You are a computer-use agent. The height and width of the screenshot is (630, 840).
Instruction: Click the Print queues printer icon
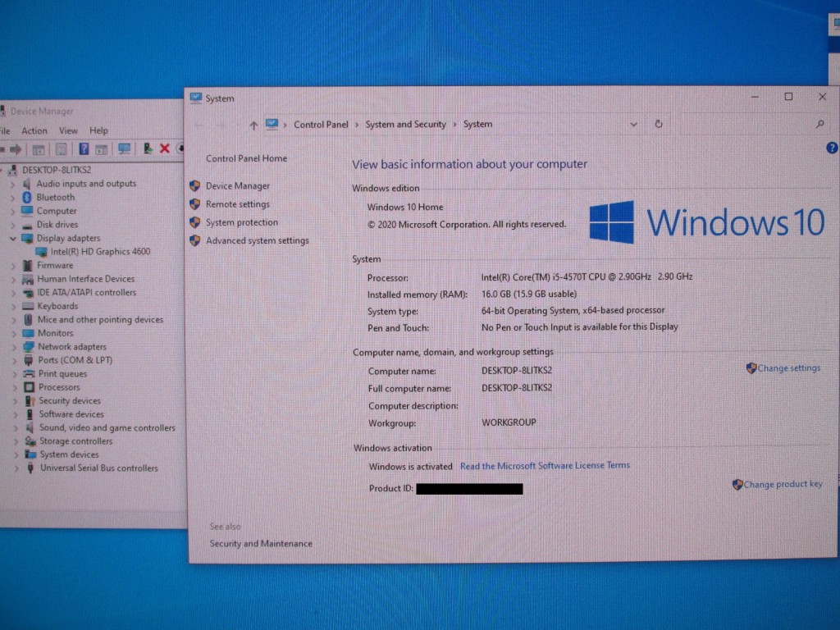(x=29, y=373)
